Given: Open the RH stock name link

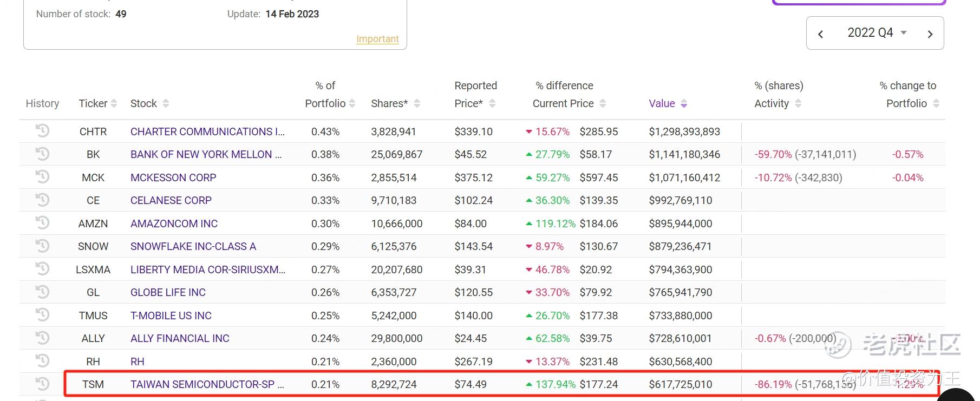Looking at the screenshot, I should point(138,361).
